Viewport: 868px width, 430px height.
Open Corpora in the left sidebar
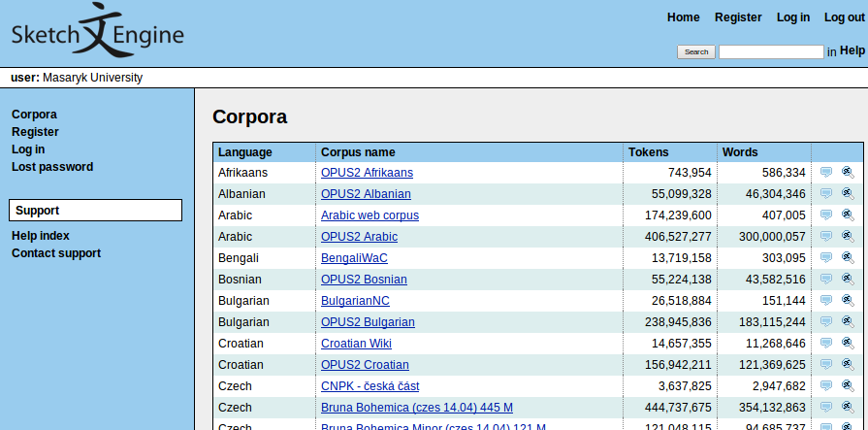34,115
